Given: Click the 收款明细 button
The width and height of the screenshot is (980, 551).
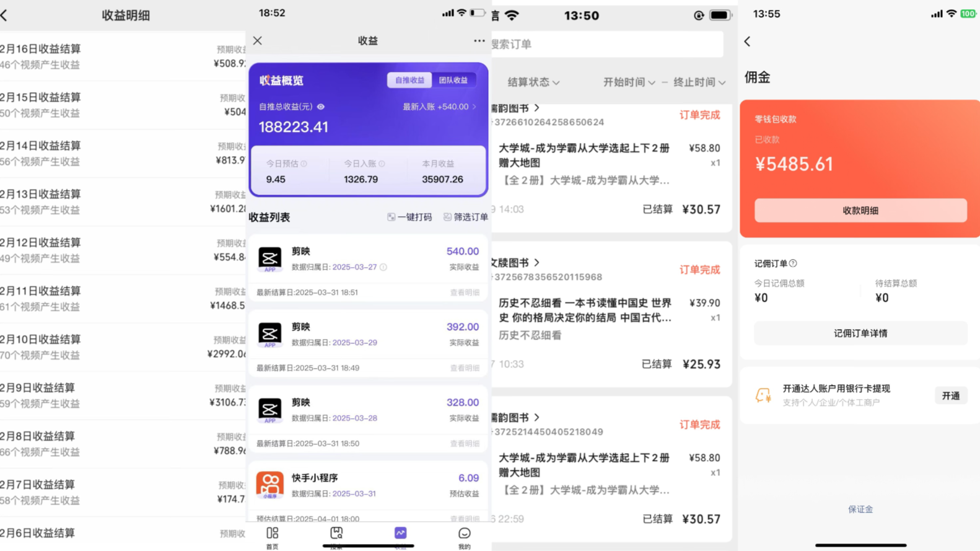Looking at the screenshot, I should pos(860,211).
